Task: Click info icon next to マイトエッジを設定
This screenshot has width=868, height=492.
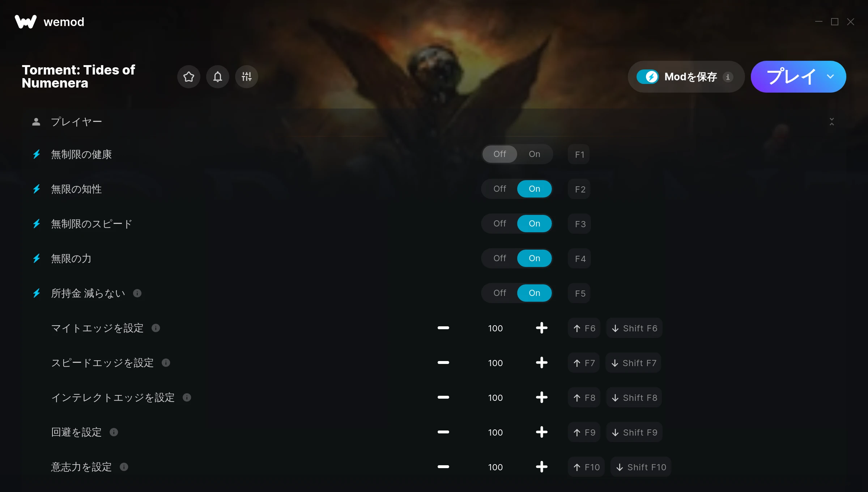Action: tap(156, 328)
